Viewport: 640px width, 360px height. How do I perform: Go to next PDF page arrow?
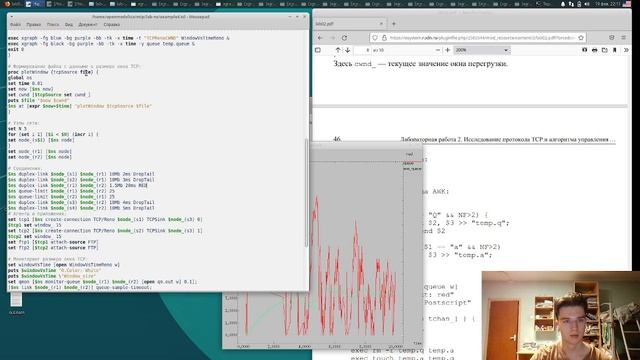[347, 50]
